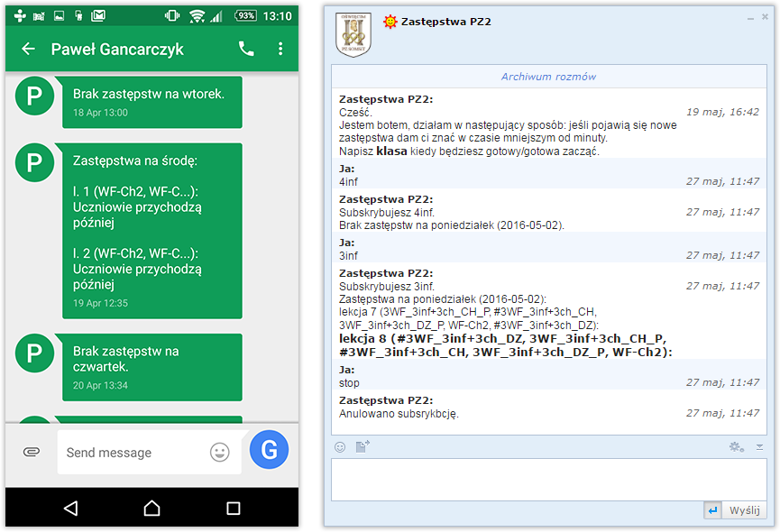Tap the 'Brak zastępstw na wtorek' message bubble

(x=151, y=102)
